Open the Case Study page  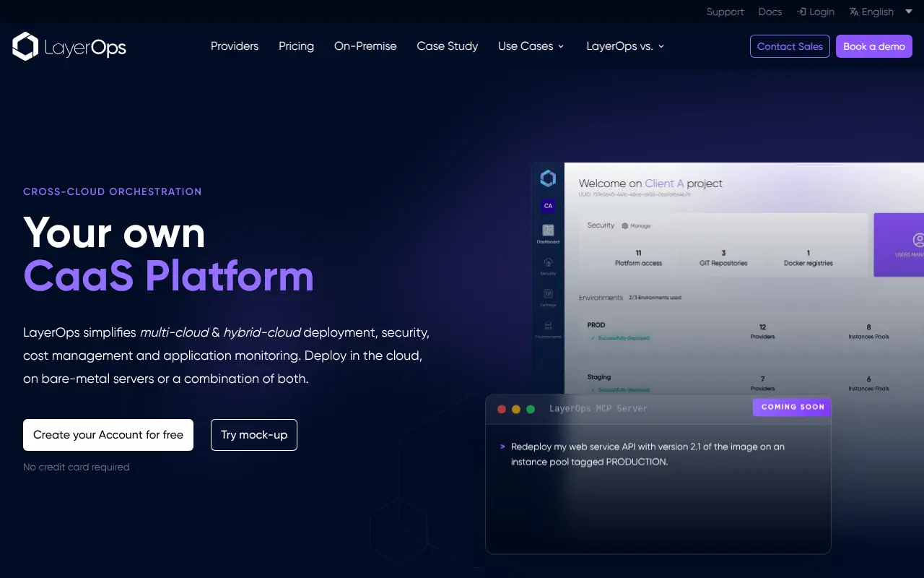[x=448, y=46]
